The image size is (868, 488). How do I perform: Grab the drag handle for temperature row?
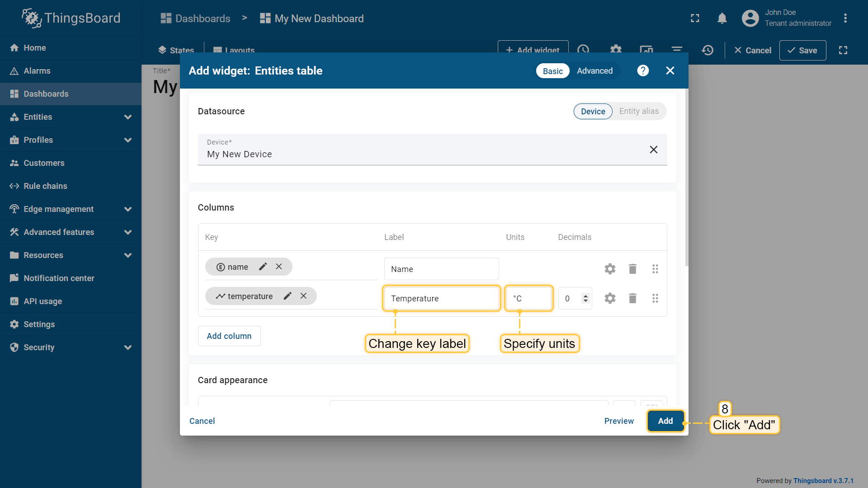pos(655,298)
